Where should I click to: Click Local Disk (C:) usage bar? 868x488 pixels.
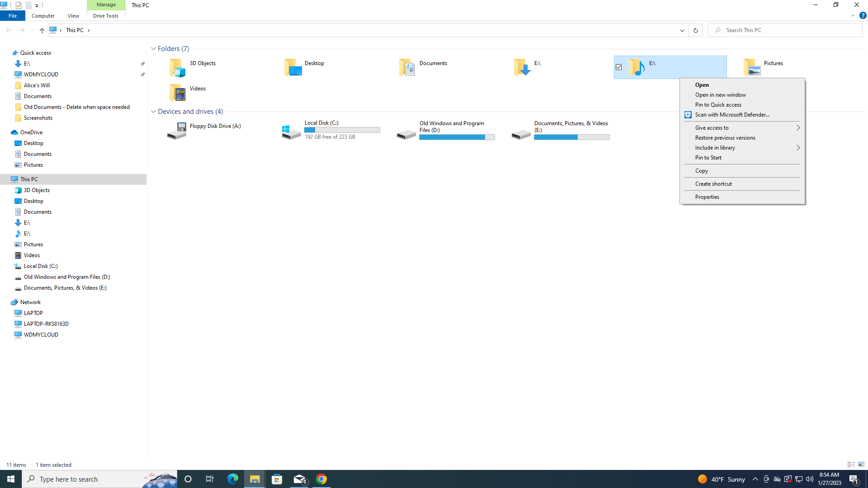point(342,130)
